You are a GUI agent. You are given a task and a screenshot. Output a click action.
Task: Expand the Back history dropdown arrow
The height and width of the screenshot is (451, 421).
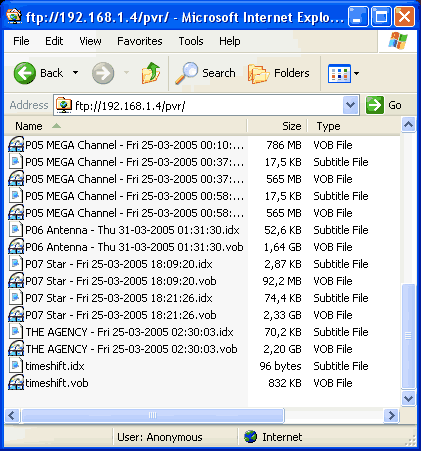pos(76,73)
